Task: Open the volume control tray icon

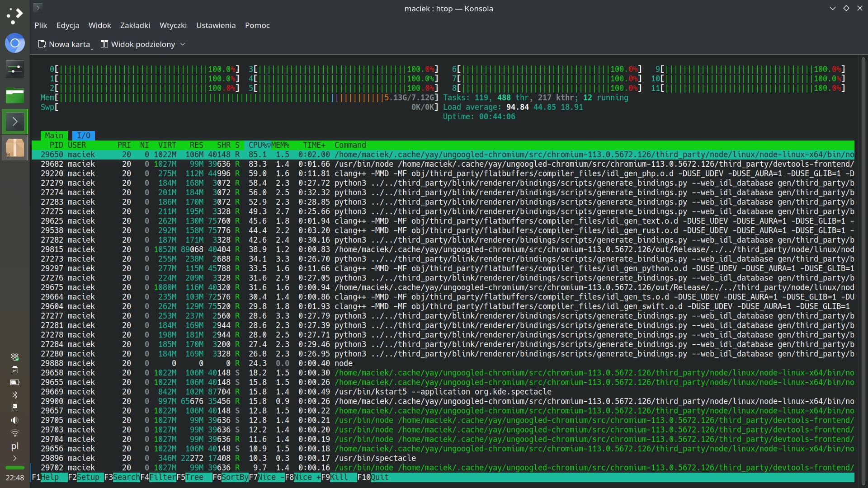Action: [x=14, y=420]
